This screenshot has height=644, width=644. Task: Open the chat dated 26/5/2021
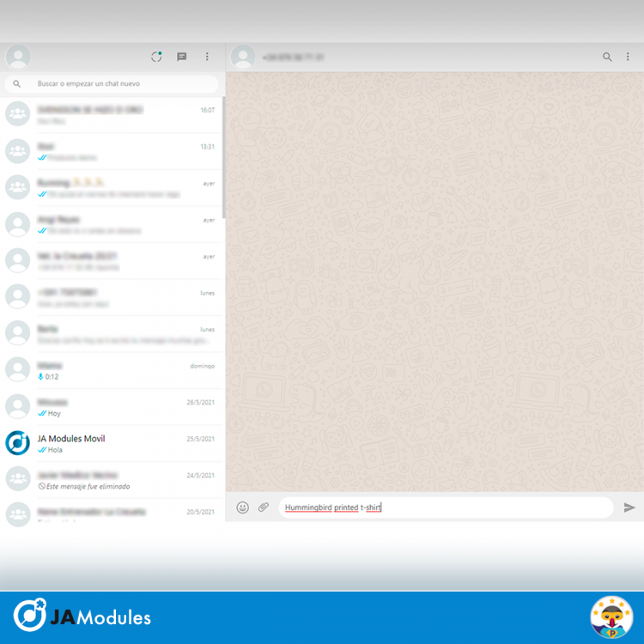pos(112,407)
